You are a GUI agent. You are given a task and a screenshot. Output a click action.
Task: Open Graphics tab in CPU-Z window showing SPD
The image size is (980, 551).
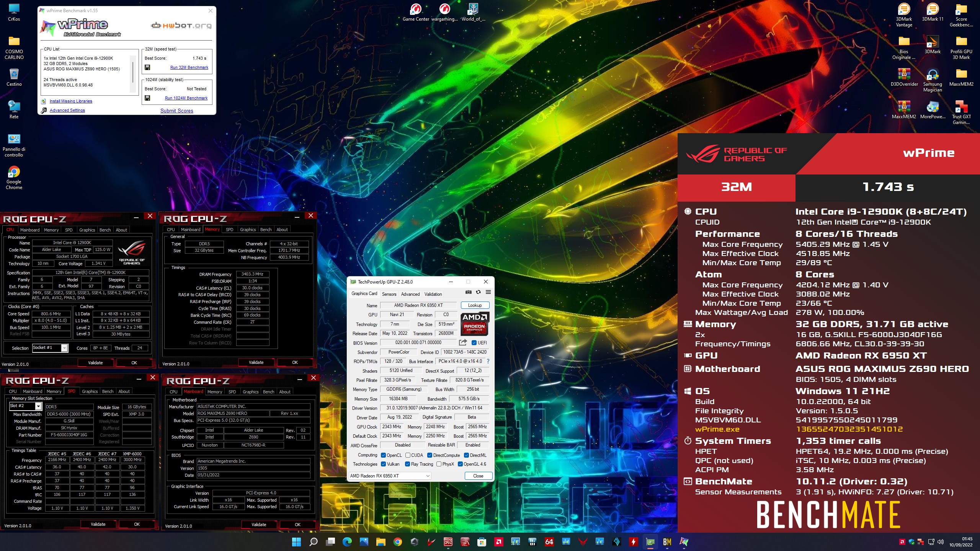(90, 391)
